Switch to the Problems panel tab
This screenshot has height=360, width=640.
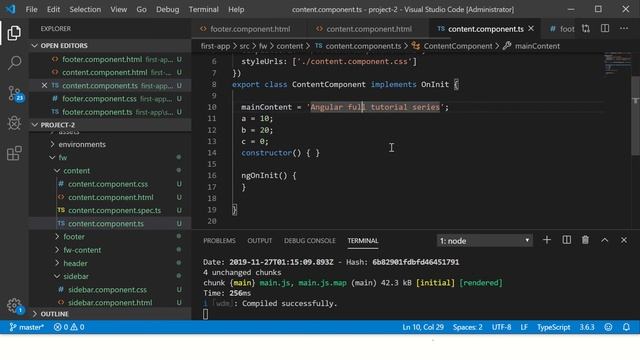pyautogui.click(x=219, y=240)
